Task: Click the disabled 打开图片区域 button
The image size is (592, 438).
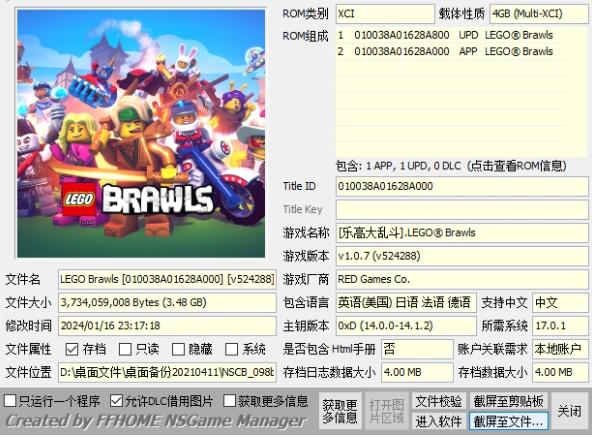Action: [x=386, y=411]
